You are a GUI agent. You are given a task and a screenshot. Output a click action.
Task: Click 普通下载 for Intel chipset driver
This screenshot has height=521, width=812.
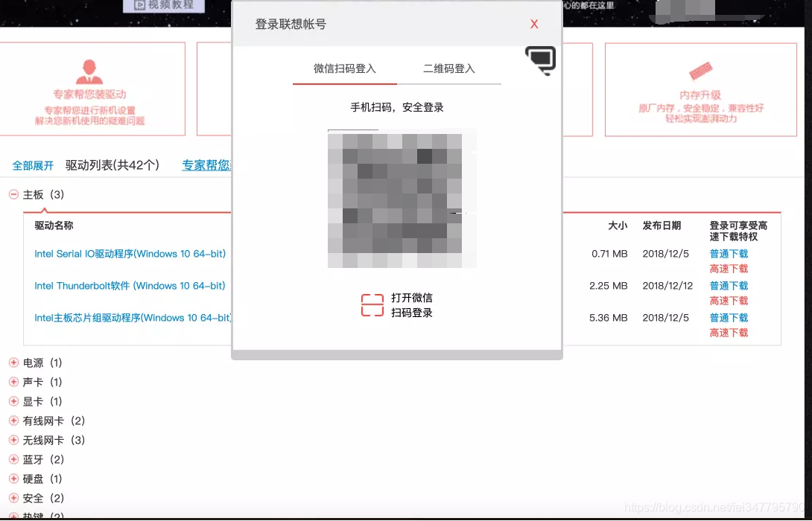(x=729, y=318)
